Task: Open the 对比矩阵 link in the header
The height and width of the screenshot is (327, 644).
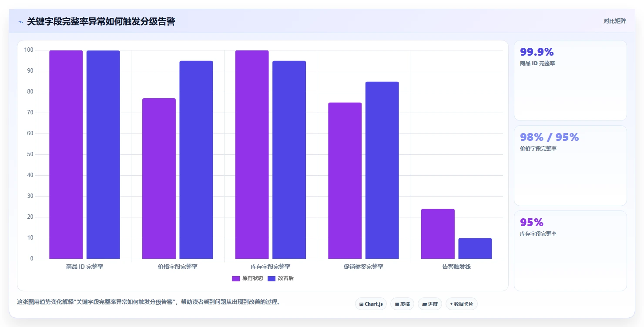Action: click(615, 21)
